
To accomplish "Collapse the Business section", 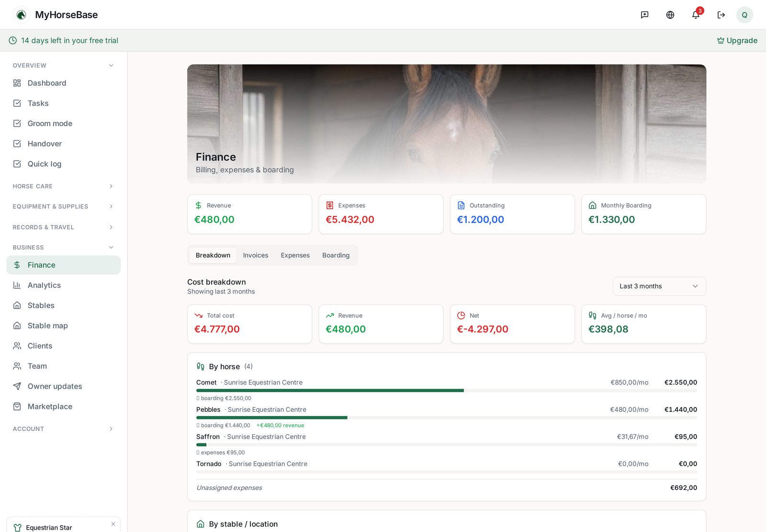I will pyautogui.click(x=111, y=248).
